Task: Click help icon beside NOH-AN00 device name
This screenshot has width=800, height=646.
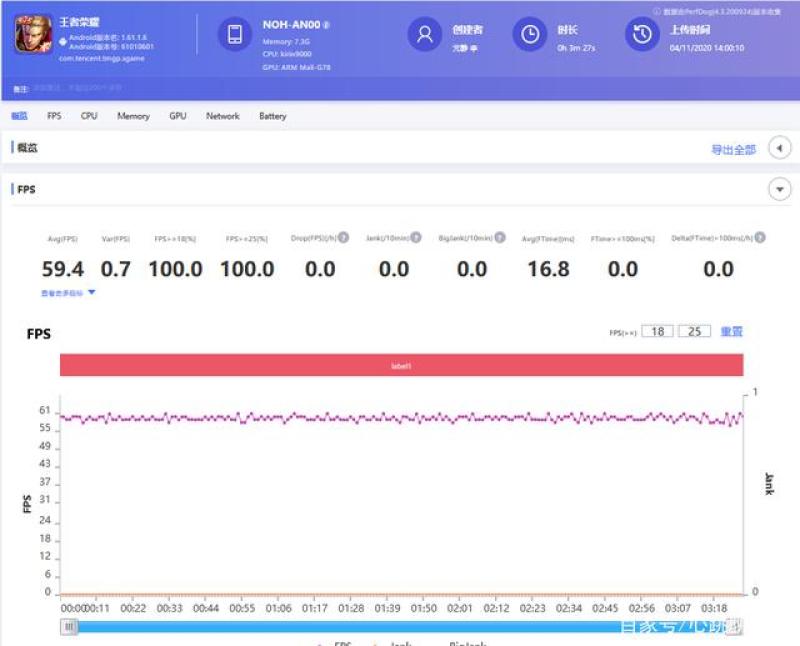Action: pos(327,24)
